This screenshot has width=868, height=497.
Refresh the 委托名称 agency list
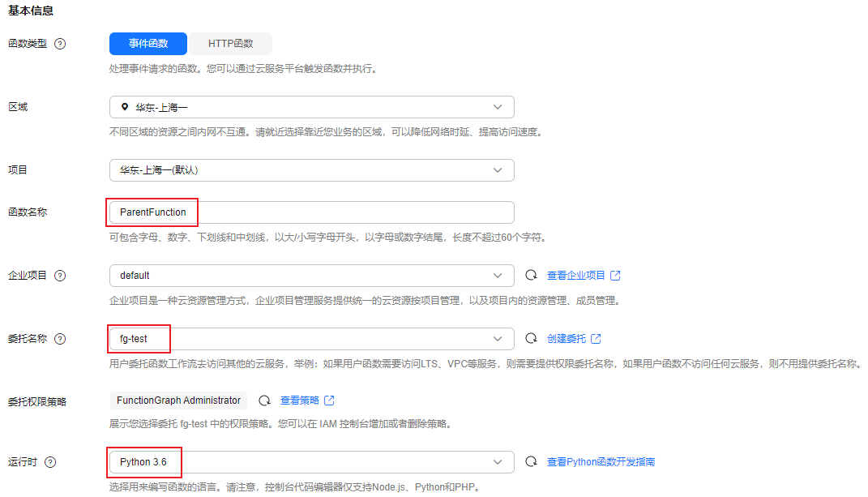532,339
